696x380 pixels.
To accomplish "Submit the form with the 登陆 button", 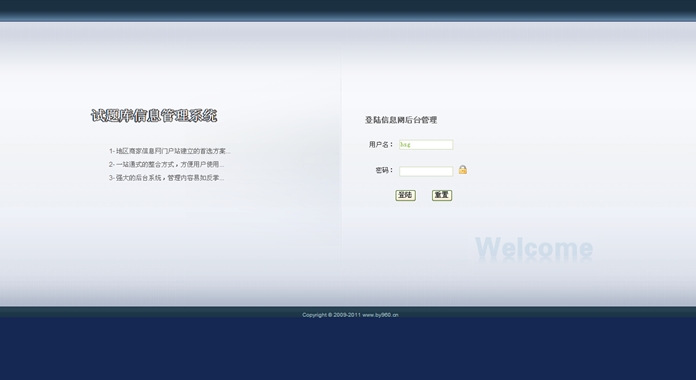I will click(x=405, y=195).
